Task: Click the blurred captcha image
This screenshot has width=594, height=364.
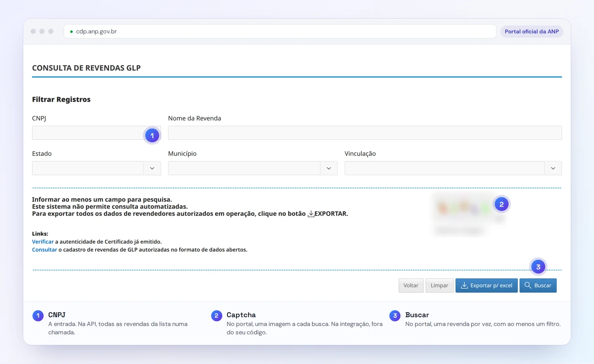Action: [464, 208]
